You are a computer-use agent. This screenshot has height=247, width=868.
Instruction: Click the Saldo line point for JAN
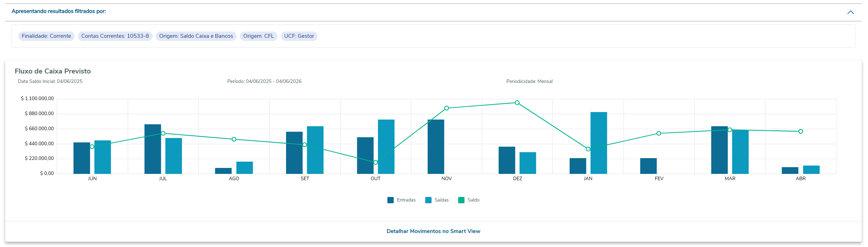(588, 149)
